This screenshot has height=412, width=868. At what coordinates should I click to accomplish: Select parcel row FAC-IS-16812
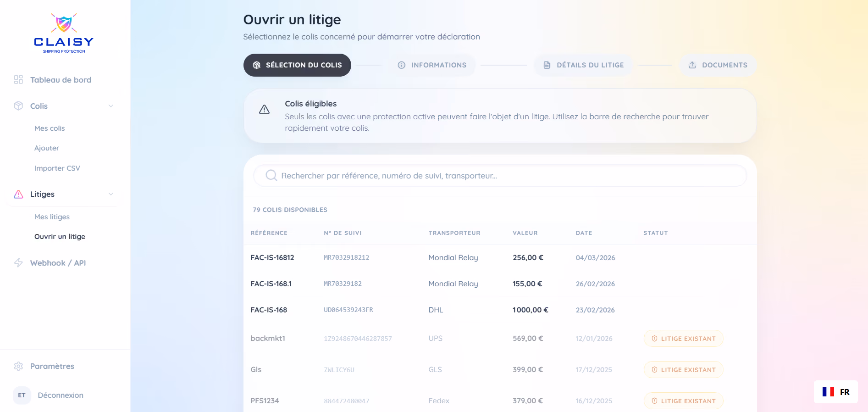tap(500, 258)
